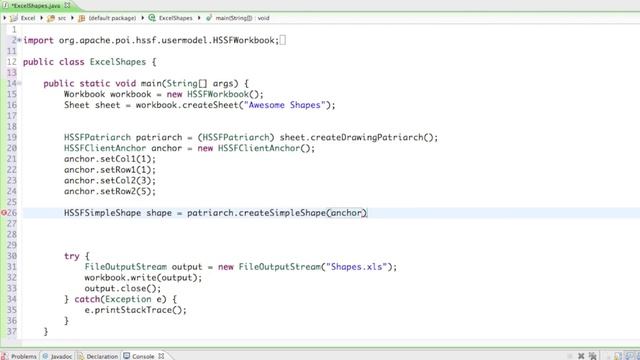Click the Problems tab icon

[x=5, y=356]
